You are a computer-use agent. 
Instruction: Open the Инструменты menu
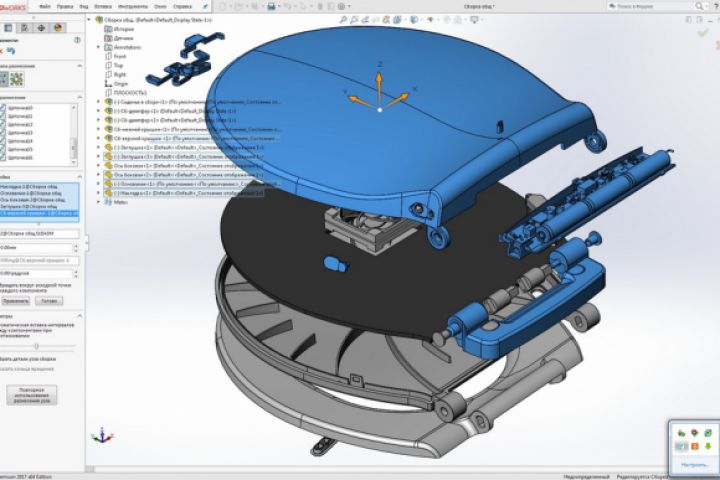pos(133,6)
